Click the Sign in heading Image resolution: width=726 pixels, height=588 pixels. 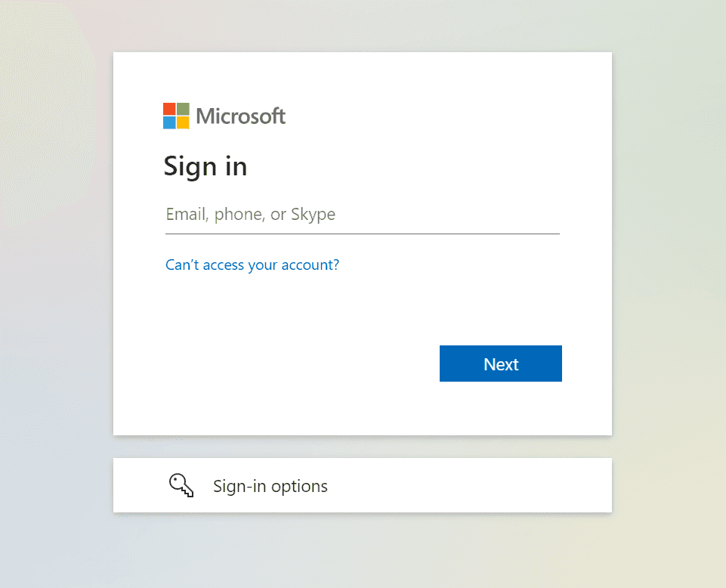[x=205, y=166]
